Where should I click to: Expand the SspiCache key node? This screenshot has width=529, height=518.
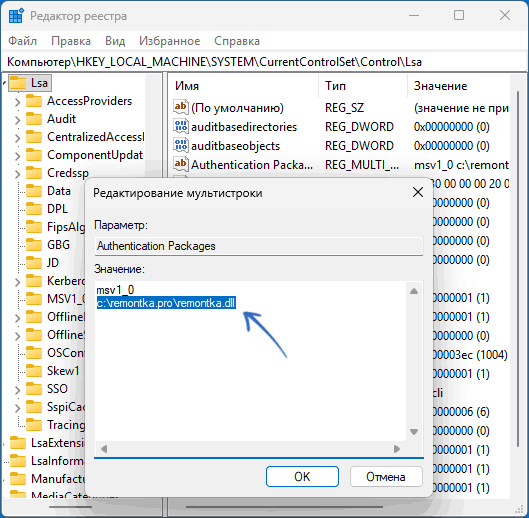(18, 408)
